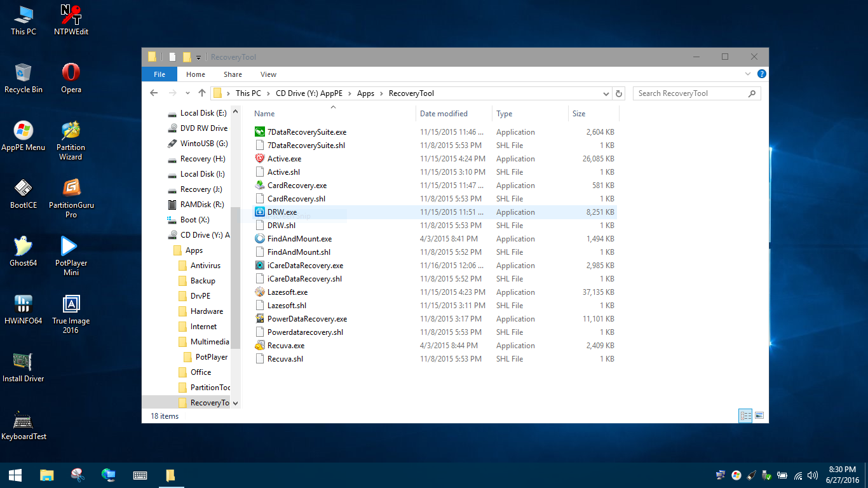Select the 7DataRecoverySuite.exe file icon
This screenshot has height=488, width=868.
point(259,132)
